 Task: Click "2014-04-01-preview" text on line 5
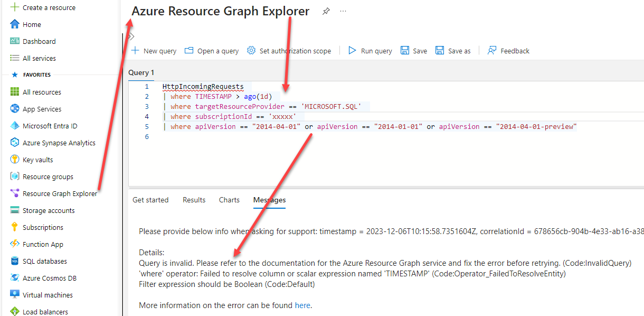pos(536,127)
